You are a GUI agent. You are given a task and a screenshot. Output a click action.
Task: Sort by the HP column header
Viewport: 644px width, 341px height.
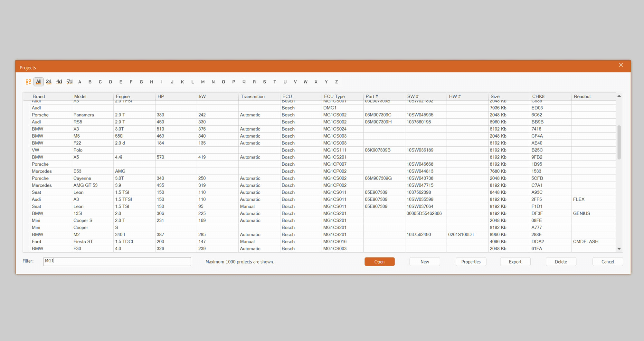click(x=176, y=96)
